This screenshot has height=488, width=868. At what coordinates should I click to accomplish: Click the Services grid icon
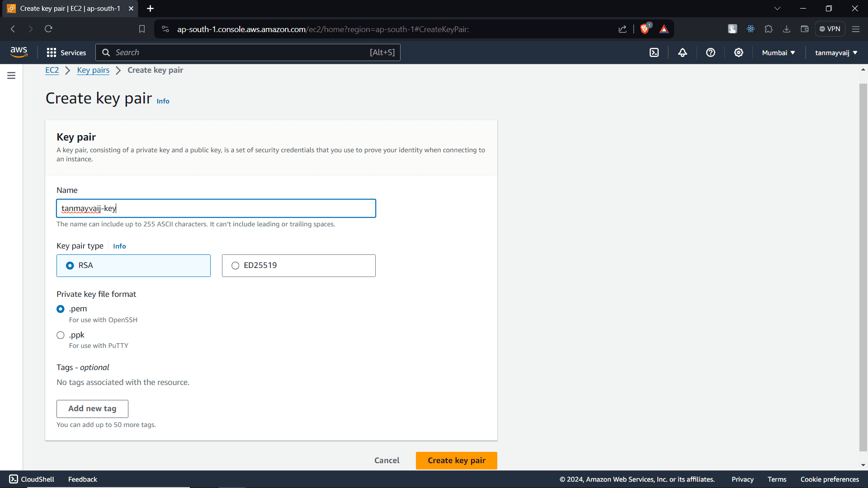(52, 52)
